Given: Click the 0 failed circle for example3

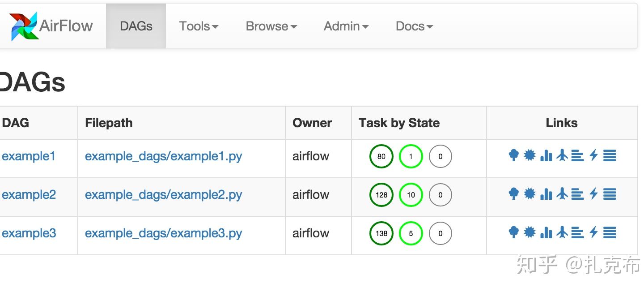Looking at the screenshot, I should (x=440, y=233).
